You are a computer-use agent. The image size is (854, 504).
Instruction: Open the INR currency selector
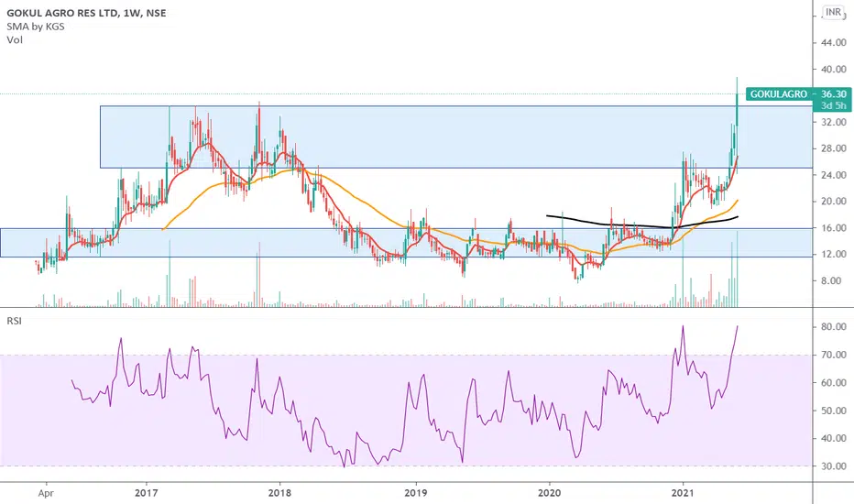coord(833,12)
